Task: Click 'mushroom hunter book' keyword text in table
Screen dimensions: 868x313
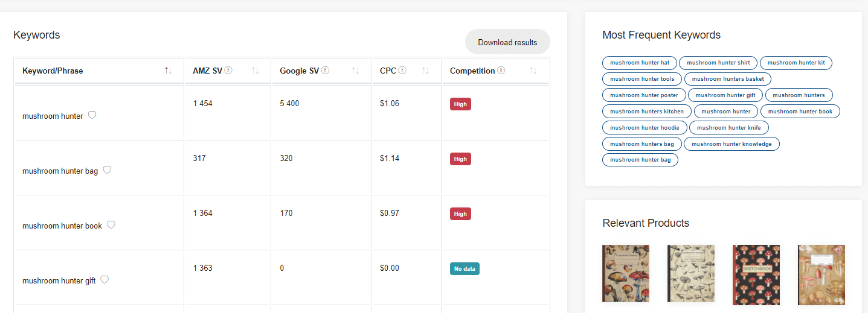Action: coord(62,226)
